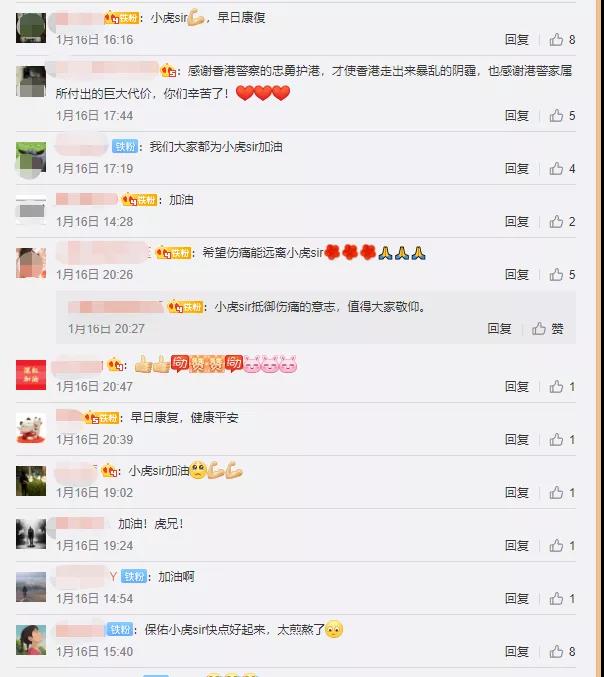The width and height of the screenshot is (604, 677).
Task: Reply to the 16:16 早日康復 comment
Action: 517,40
